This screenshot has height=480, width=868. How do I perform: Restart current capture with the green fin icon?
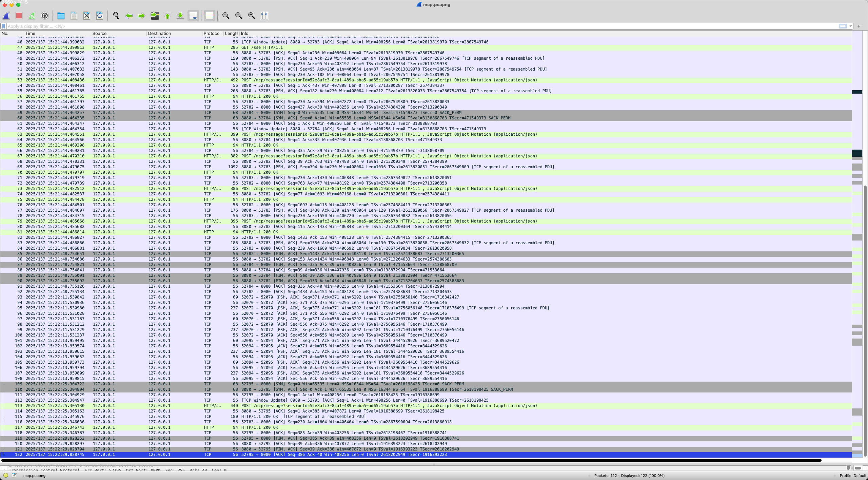[32, 16]
